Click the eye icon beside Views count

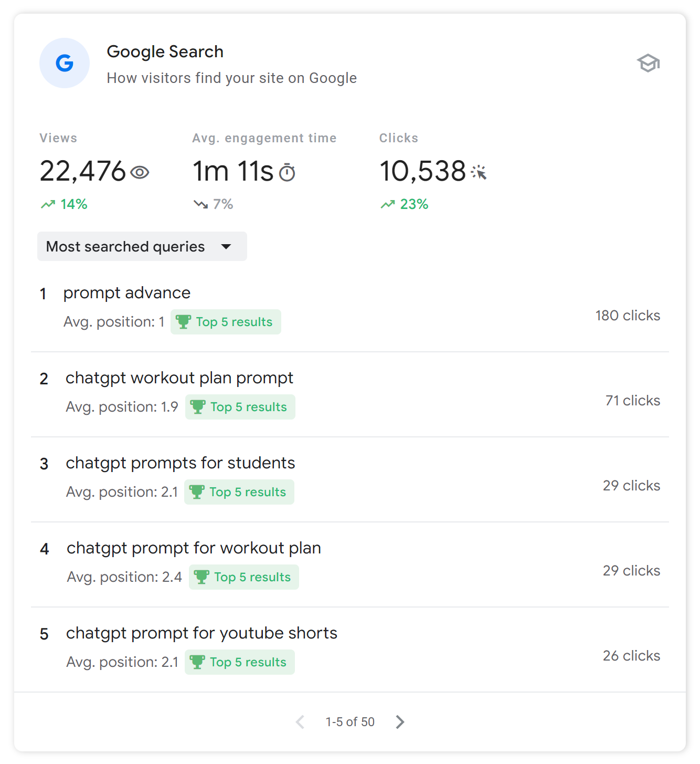[140, 172]
